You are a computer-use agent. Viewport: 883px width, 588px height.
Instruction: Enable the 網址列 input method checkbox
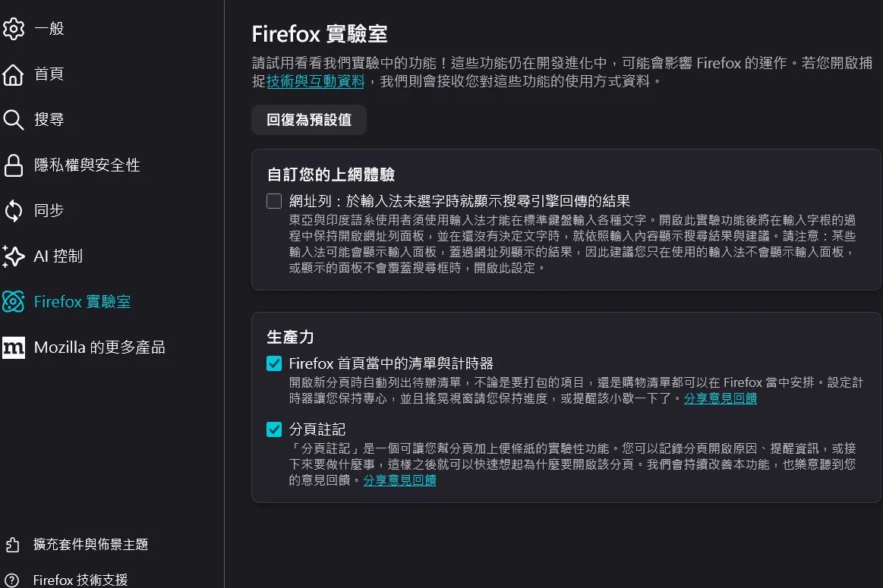click(x=274, y=201)
